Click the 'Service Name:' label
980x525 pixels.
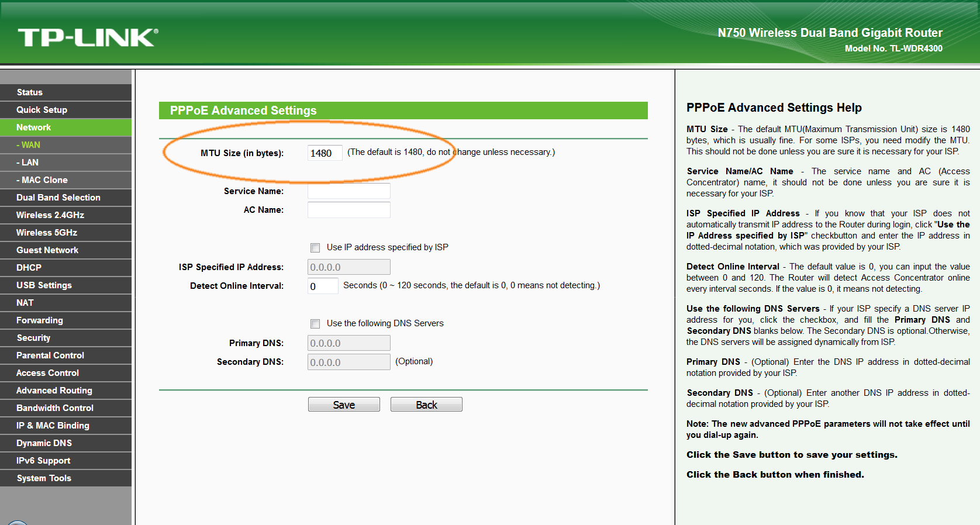pos(254,191)
